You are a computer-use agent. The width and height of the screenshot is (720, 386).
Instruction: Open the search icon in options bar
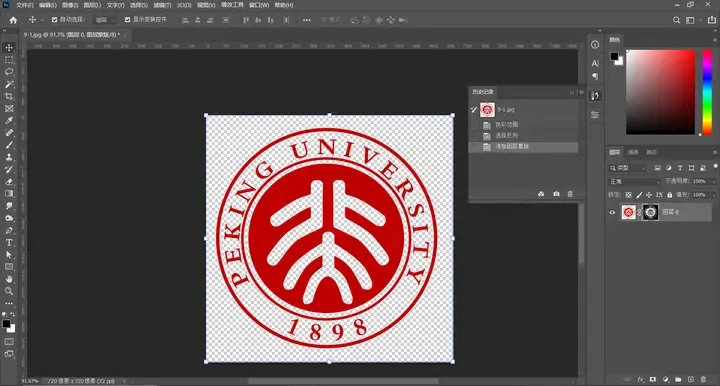676,20
